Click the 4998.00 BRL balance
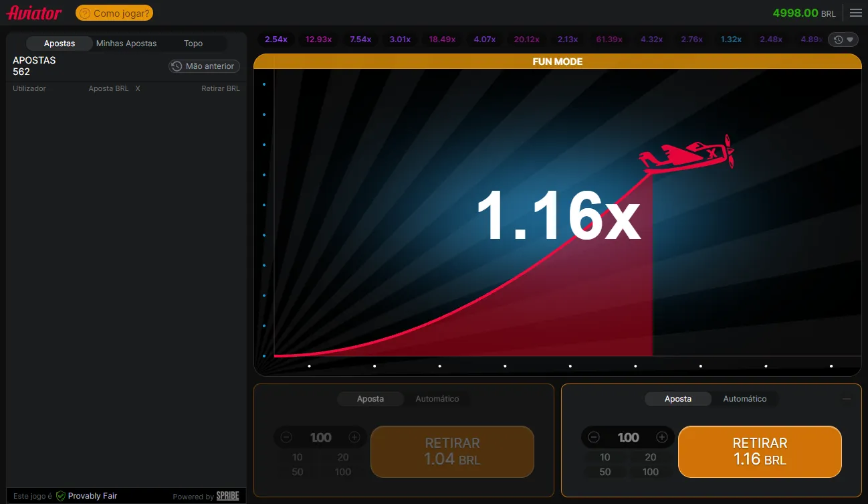The height and width of the screenshot is (504, 868). (x=804, y=13)
